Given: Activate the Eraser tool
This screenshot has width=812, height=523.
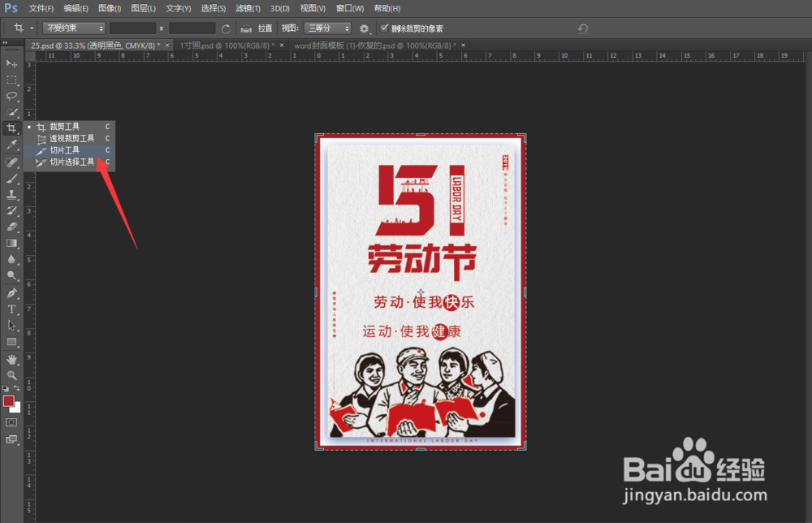Looking at the screenshot, I should point(11,226).
